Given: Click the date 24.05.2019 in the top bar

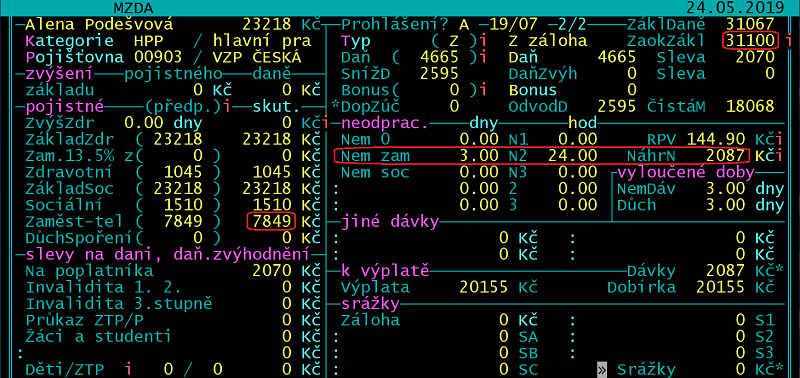Looking at the screenshot, I should 734,8.
